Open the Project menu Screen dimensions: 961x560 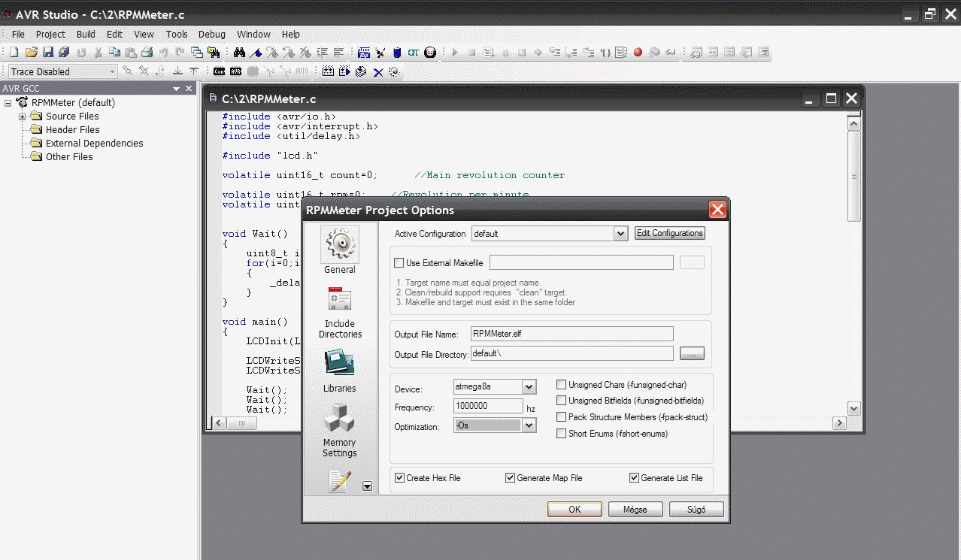50,34
